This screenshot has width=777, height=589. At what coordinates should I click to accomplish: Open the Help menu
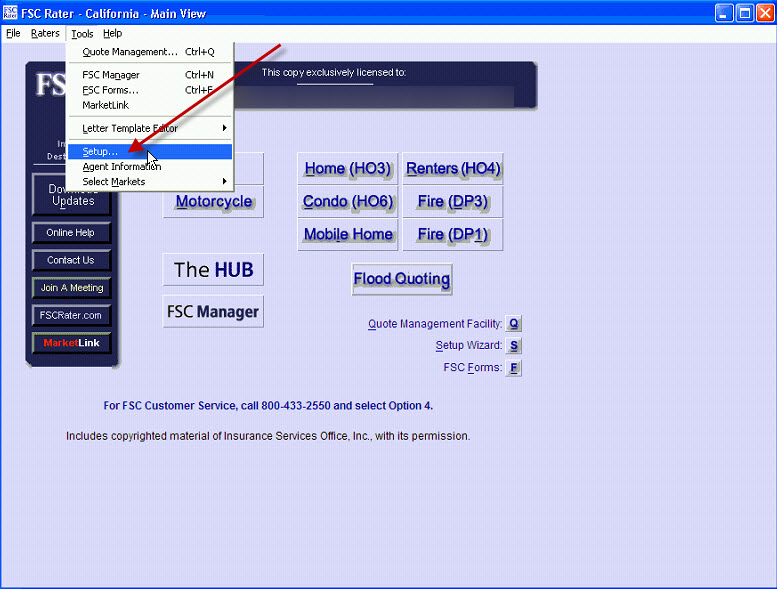pyautogui.click(x=112, y=33)
